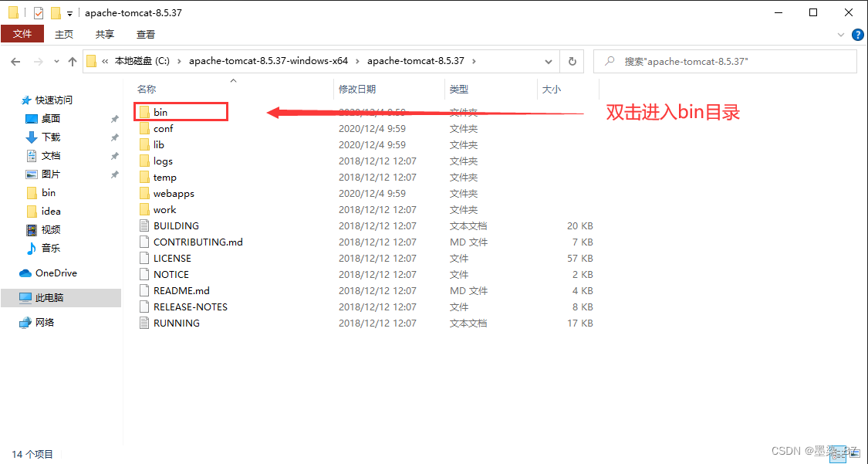Select 网络 in the navigation pane

[x=45, y=322]
